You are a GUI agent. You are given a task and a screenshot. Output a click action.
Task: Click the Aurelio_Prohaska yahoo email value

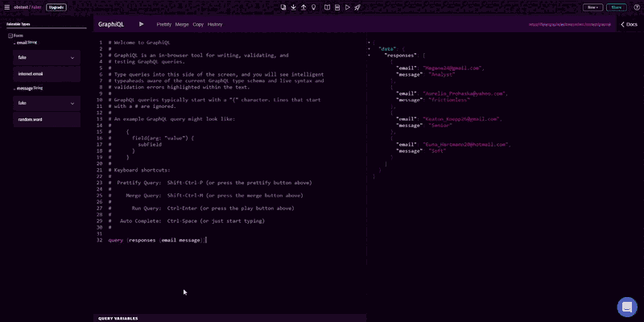(465, 93)
